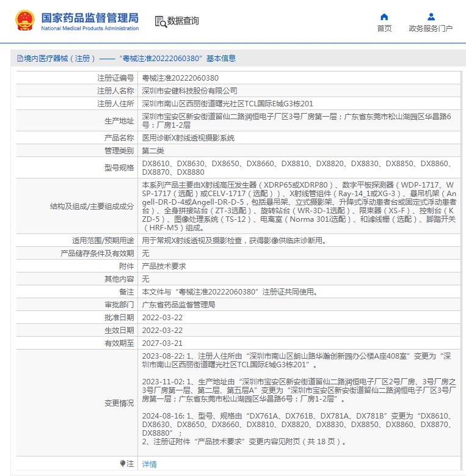The height and width of the screenshot is (476, 466).
Task: Click the registrant address TCL国际E城G3栋201
Action: [228, 103]
